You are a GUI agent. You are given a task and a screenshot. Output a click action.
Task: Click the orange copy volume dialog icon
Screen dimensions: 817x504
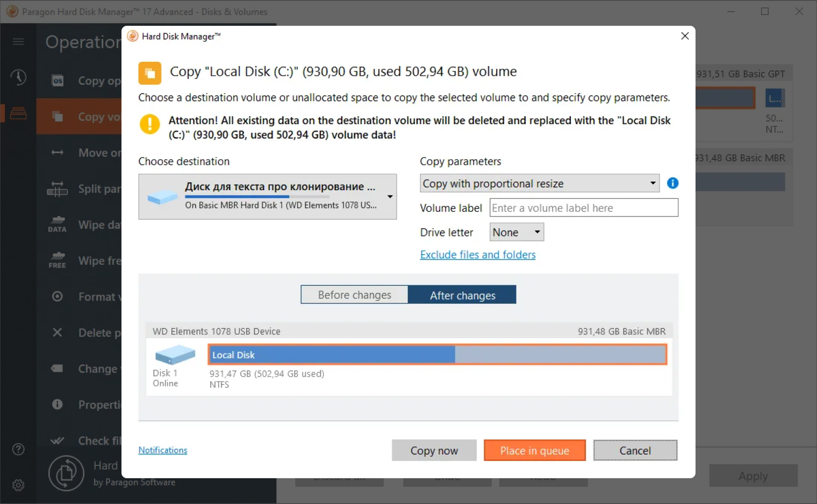(150, 73)
